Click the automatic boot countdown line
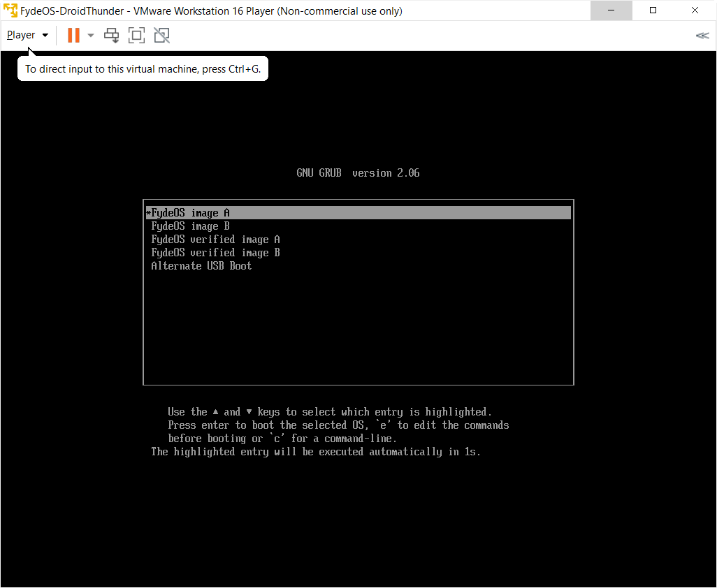717x588 pixels. [x=316, y=452]
